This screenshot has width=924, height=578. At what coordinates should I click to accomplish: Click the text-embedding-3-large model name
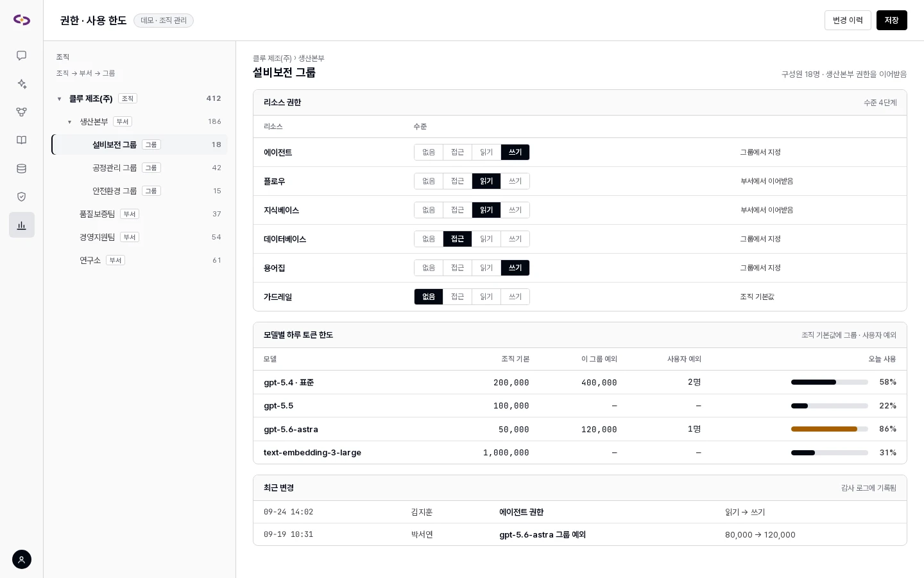[x=312, y=453]
